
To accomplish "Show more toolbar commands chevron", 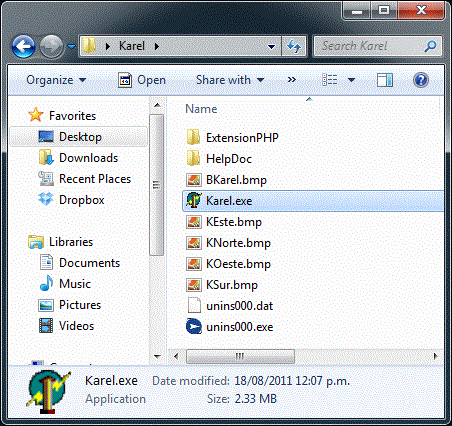I will click(x=292, y=80).
